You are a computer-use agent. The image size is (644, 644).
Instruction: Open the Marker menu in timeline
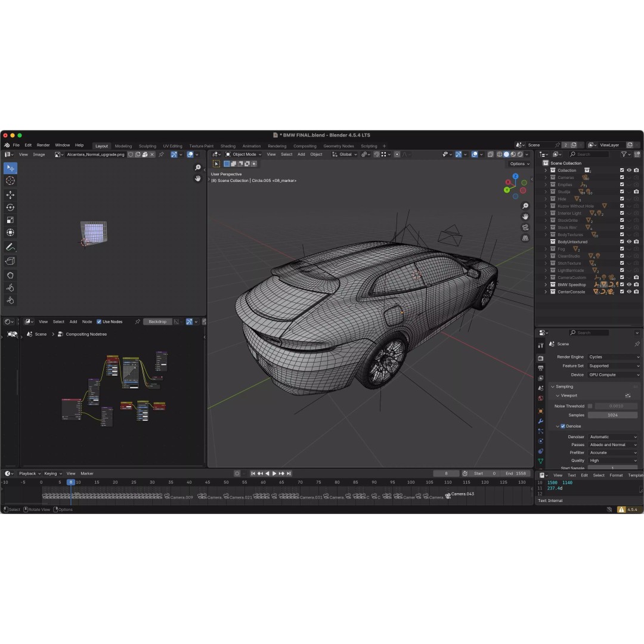(87, 473)
